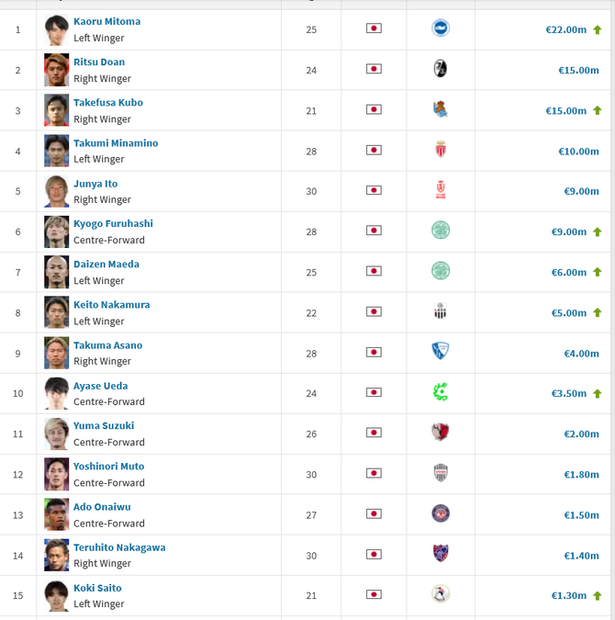
Task: Open Daizen Maeda's player name link
Action: (106, 264)
